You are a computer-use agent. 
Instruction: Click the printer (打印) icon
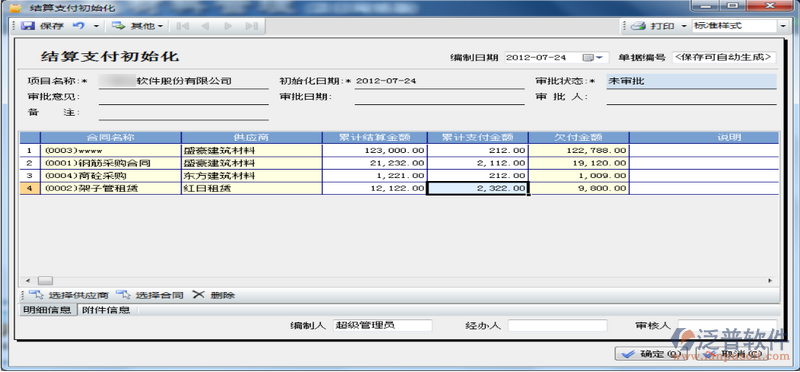(638, 26)
